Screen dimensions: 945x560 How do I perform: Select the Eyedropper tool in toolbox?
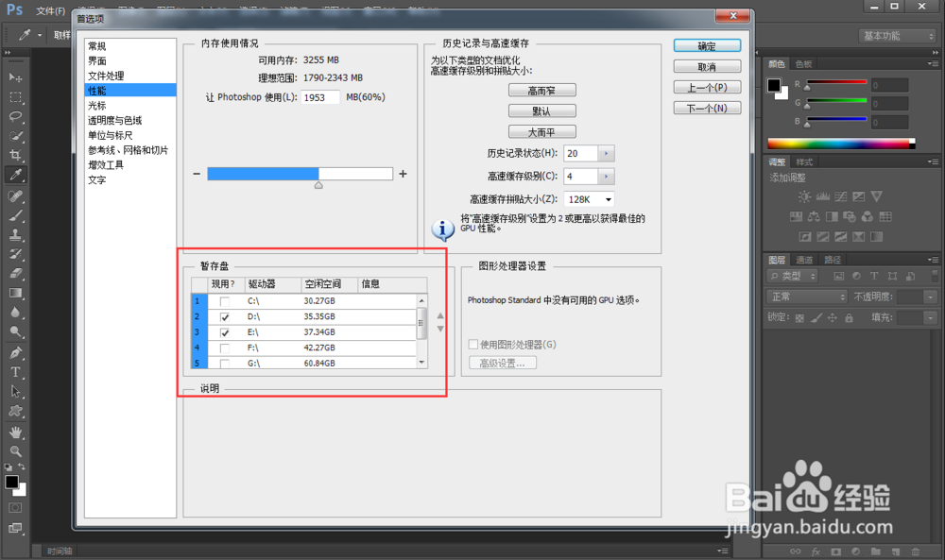[x=16, y=175]
